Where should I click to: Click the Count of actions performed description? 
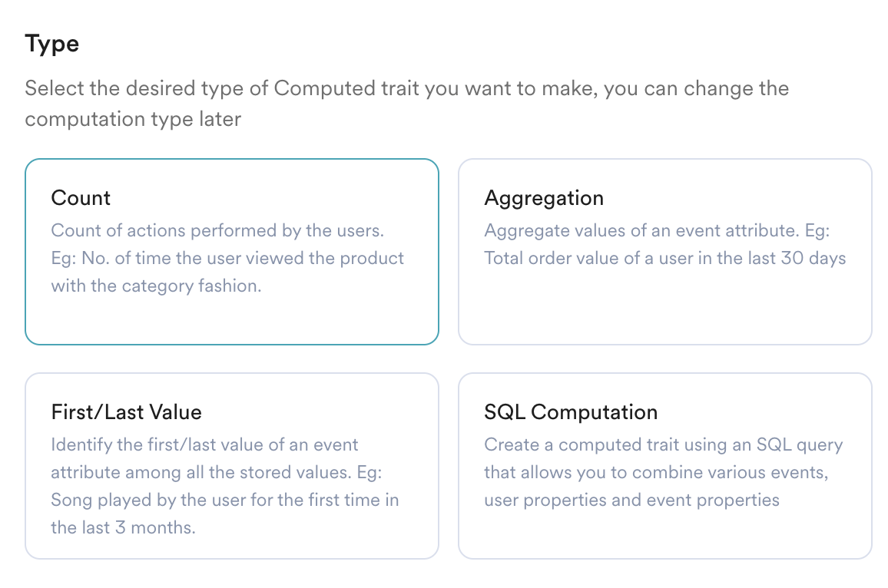tap(227, 258)
